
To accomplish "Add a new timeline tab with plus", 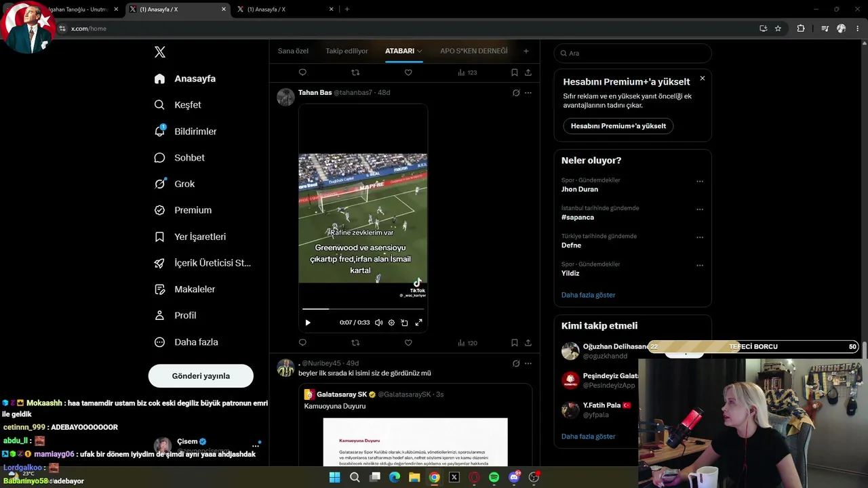I will (x=526, y=51).
